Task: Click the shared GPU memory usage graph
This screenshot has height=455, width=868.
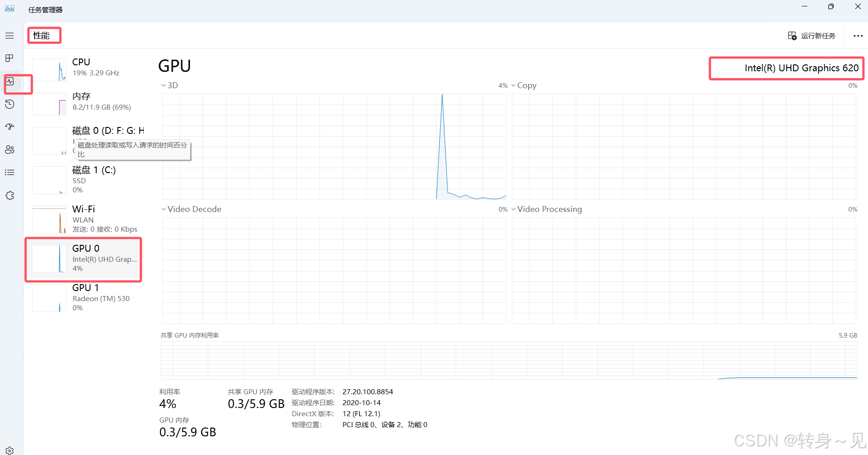Action: (509, 360)
